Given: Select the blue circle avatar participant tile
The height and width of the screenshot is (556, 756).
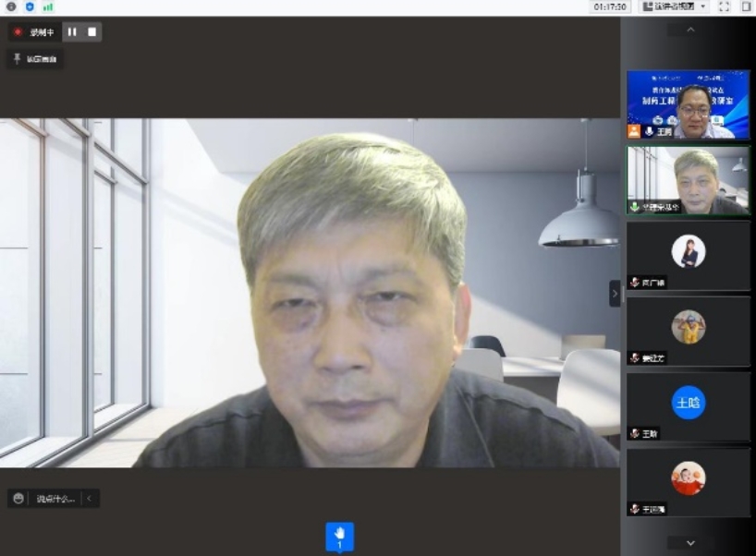Looking at the screenshot, I should [688, 404].
